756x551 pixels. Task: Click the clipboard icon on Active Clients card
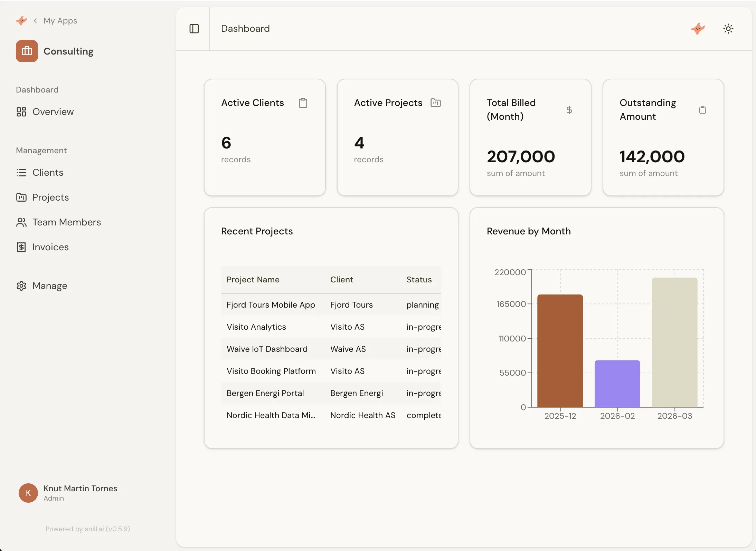303,103
